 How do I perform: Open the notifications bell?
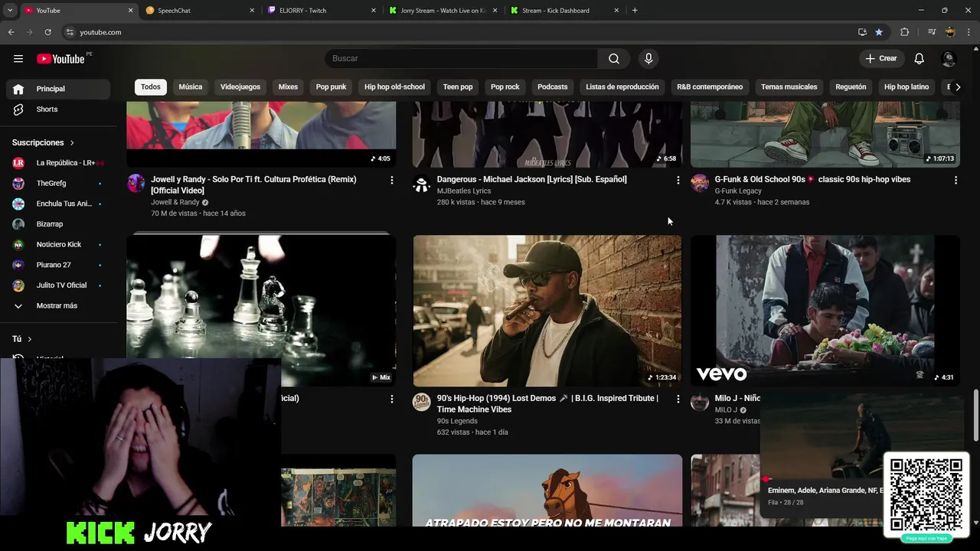click(920, 59)
